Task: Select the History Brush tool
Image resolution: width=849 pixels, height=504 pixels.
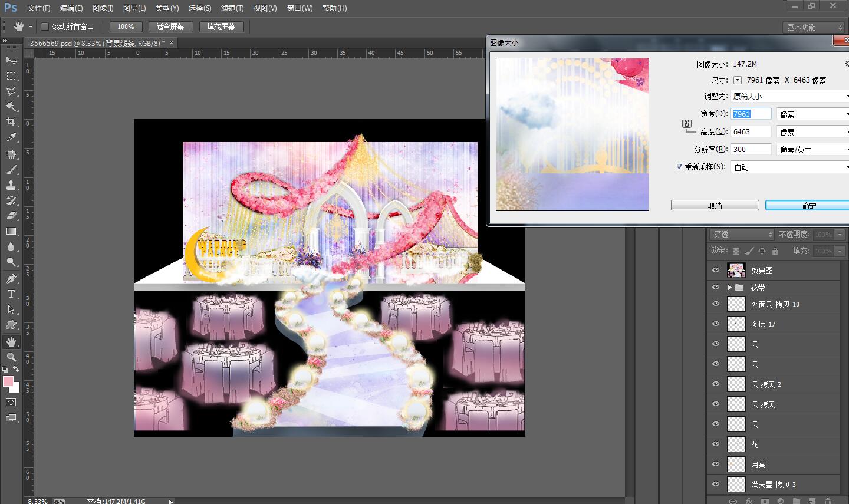Action: [x=11, y=200]
